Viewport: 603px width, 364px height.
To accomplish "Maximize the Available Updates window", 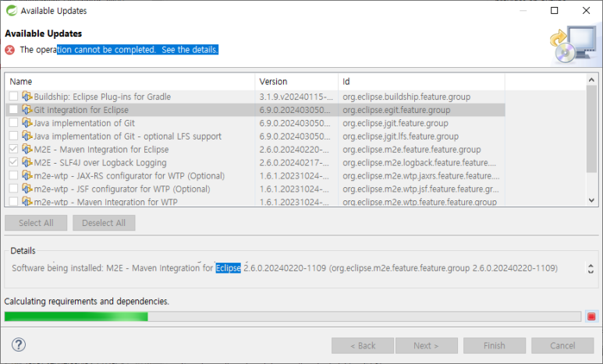I will 554,10.
